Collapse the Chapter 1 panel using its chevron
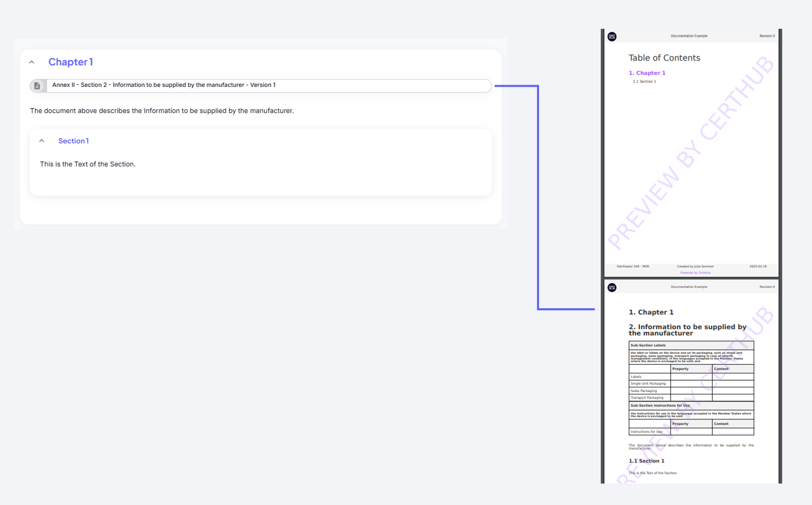This screenshot has width=812, height=505. click(31, 62)
